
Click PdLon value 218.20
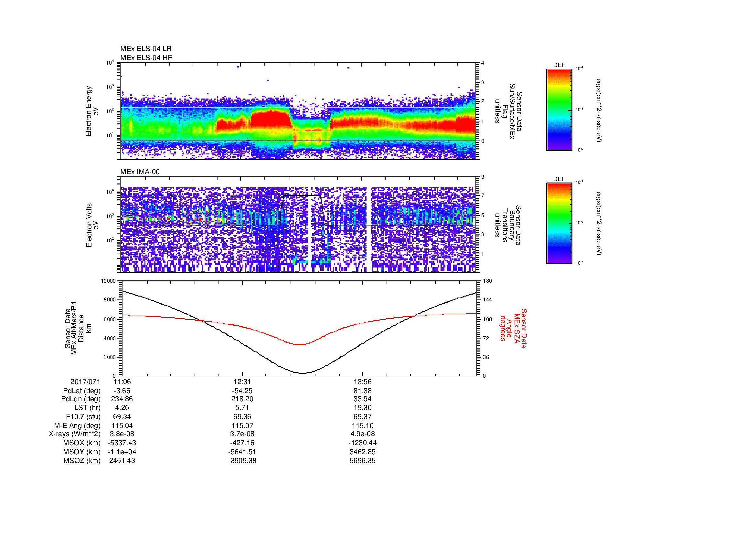pos(242,399)
